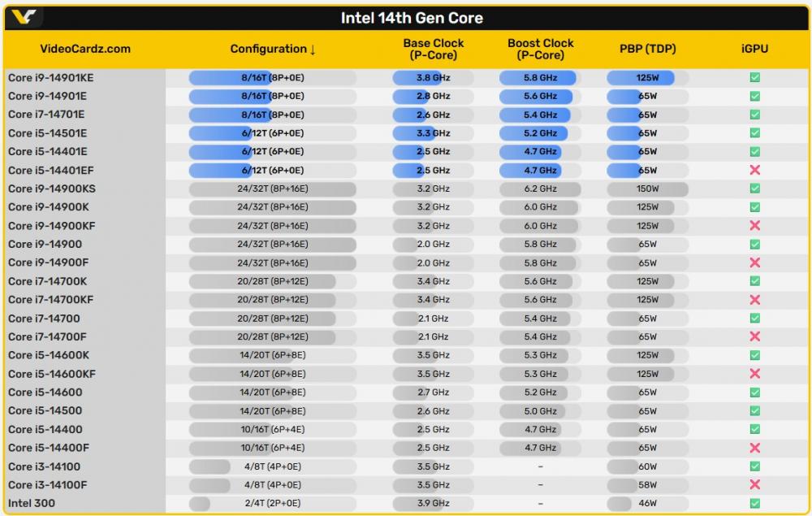812x516 pixels.
Task: Select the Core i5-14400F row name
Action: pyautogui.click(x=49, y=448)
